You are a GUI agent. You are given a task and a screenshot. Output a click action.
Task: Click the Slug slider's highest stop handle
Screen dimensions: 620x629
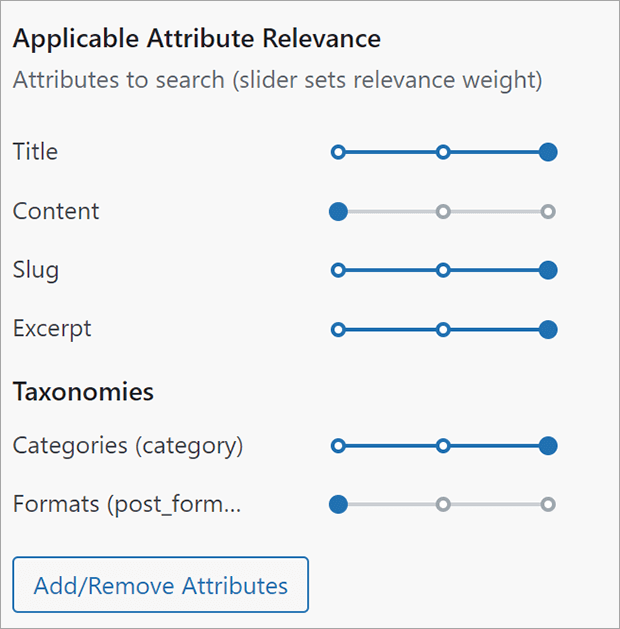pos(547,270)
